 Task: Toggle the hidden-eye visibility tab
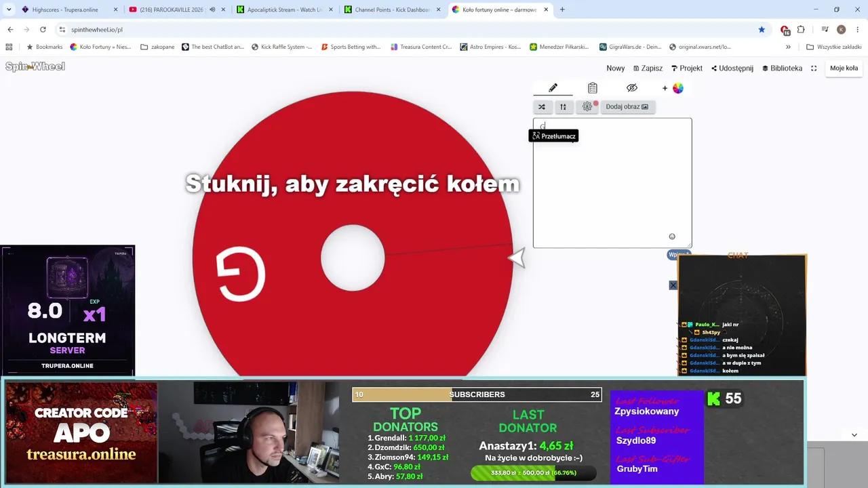[632, 88]
